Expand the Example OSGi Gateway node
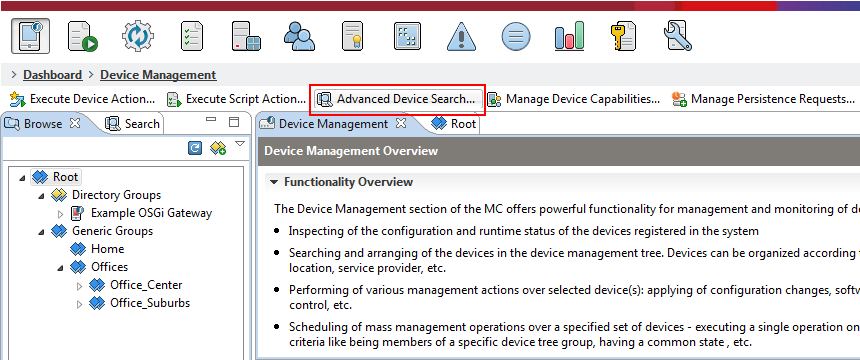 pyautogui.click(x=60, y=213)
